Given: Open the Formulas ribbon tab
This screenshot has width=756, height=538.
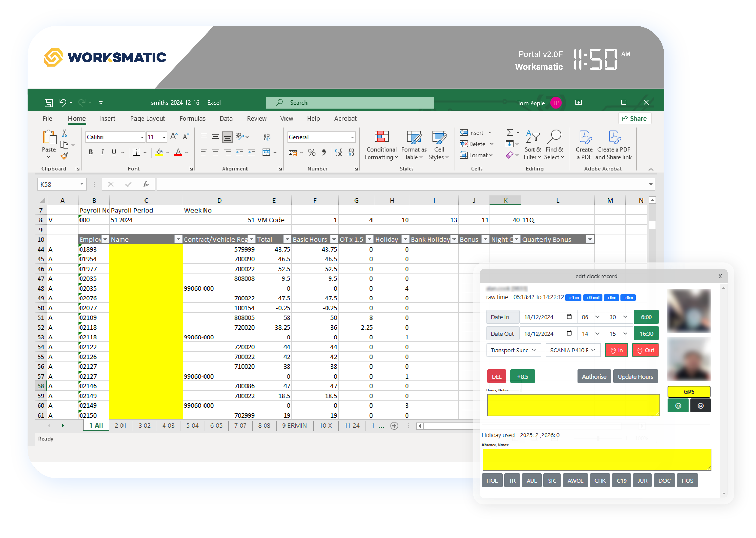Looking at the screenshot, I should (x=192, y=119).
